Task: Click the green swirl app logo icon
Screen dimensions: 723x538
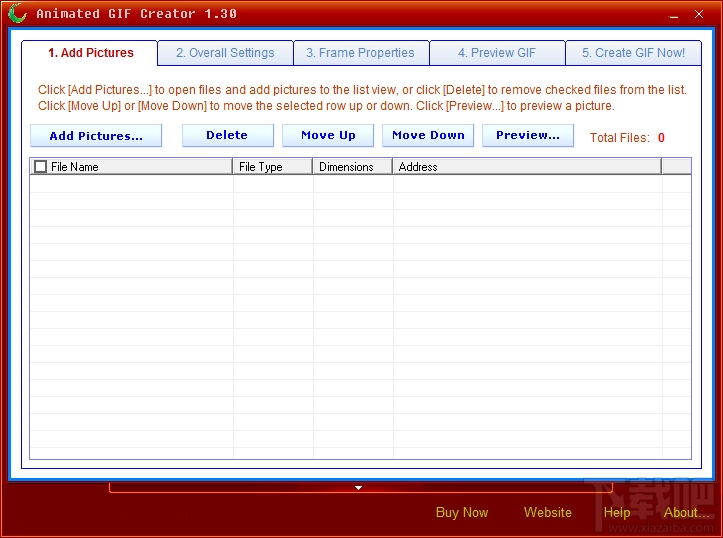Action: coord(18,13)
